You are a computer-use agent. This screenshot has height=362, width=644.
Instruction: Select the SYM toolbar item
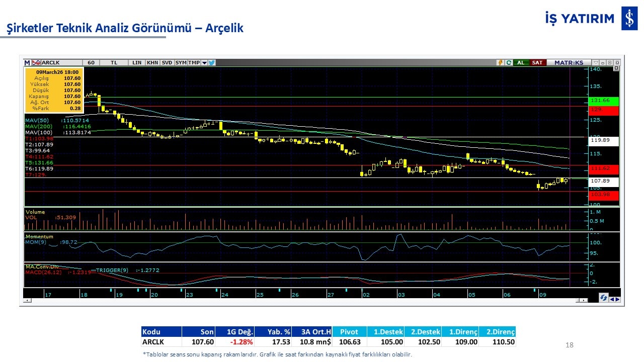point(181,63)
